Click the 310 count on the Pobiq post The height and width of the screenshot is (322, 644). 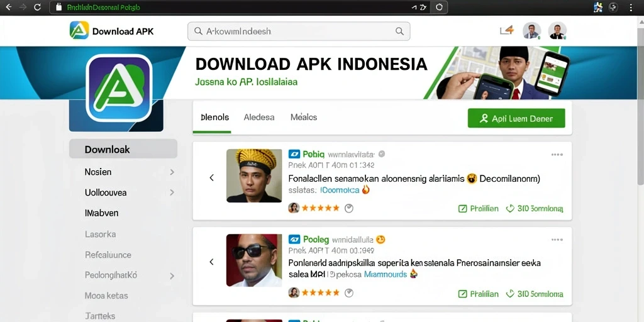click(535, 209)
